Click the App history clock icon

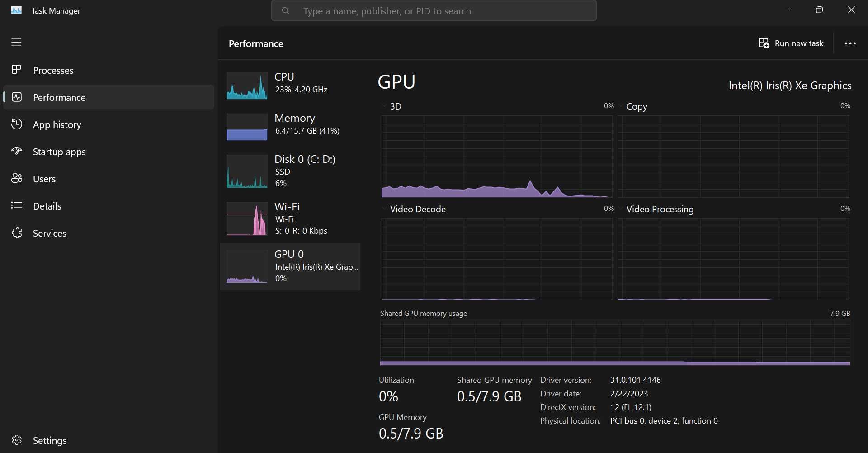pos(17,124)
